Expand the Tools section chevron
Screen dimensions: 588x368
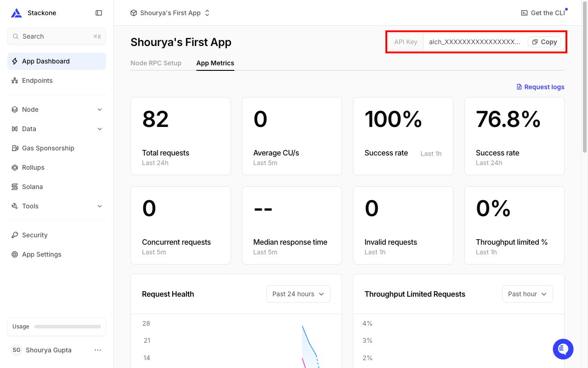pos(100,206)
